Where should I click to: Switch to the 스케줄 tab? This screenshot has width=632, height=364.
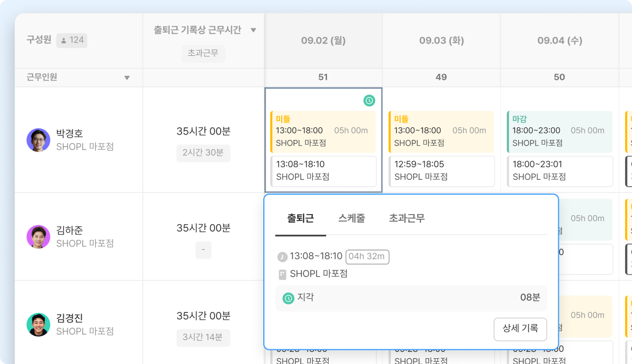point(351,218)
